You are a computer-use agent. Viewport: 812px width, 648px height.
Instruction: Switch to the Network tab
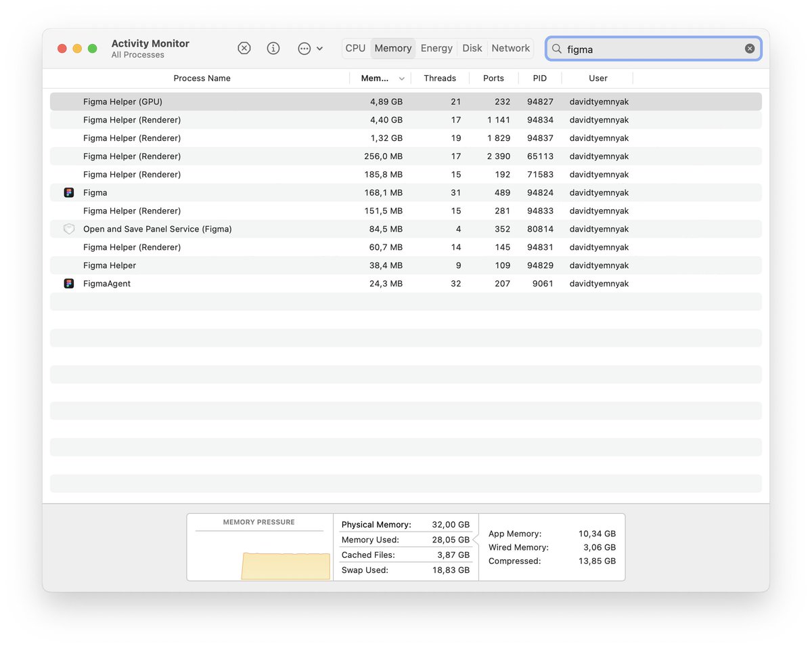click(x=511, y=48)
